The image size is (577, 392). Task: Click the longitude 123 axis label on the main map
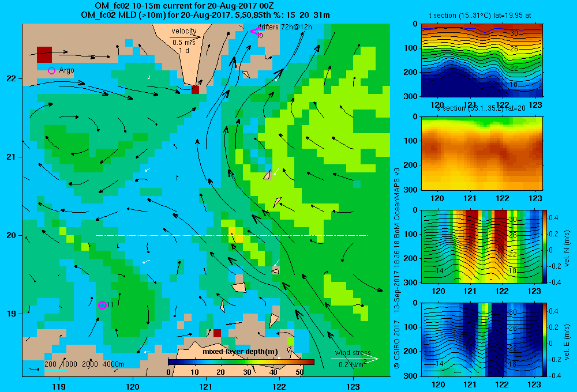(353, 386)
